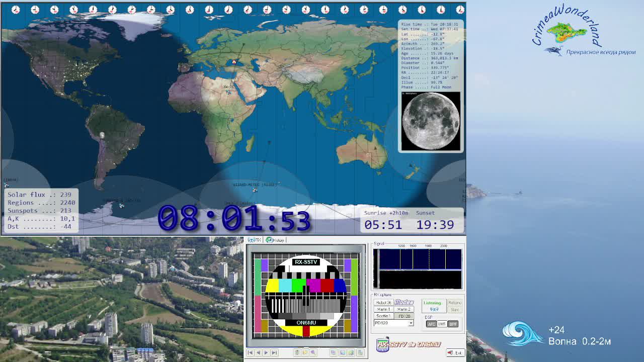Screen dimensions: 644x362
Task: Go to next received image
Action: (266, 352)
